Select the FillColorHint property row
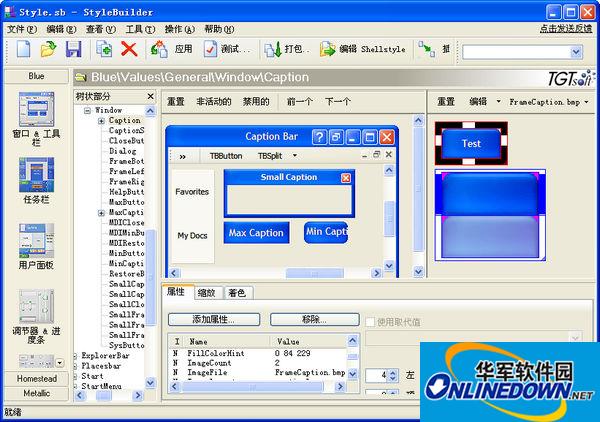Image resolution: width=600 pixels, height=422 pixels. click(x=258, y=353)
